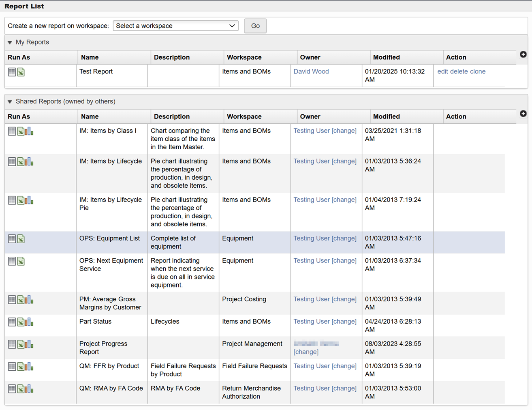The width and height of the screenshot is (532, 410).
Task: Export PM: Average Gross Margins to Excel
Action: [21, 300]
